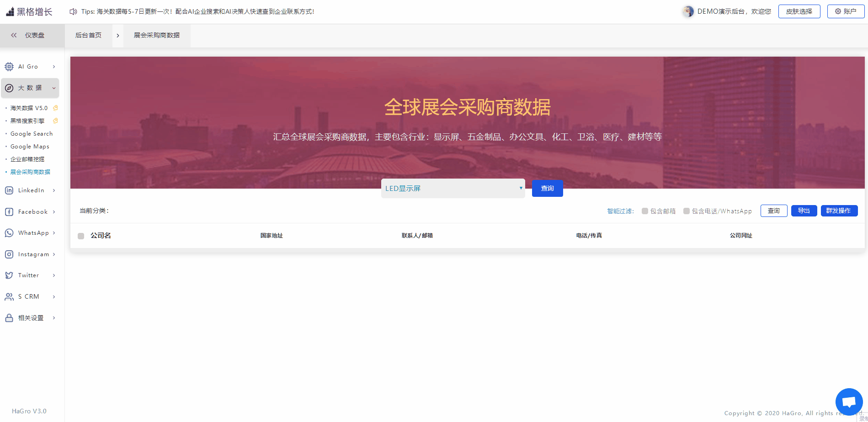Open the blue chat support bubble
The width and height of the screenshot is (868, 422).
(849, 402)
